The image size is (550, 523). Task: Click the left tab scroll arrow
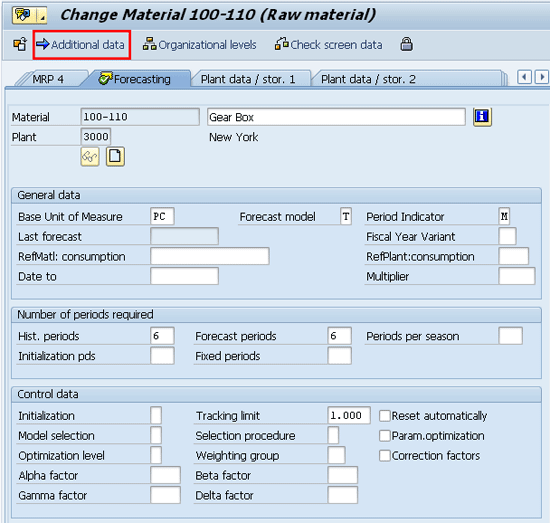(x=524, y=77)
